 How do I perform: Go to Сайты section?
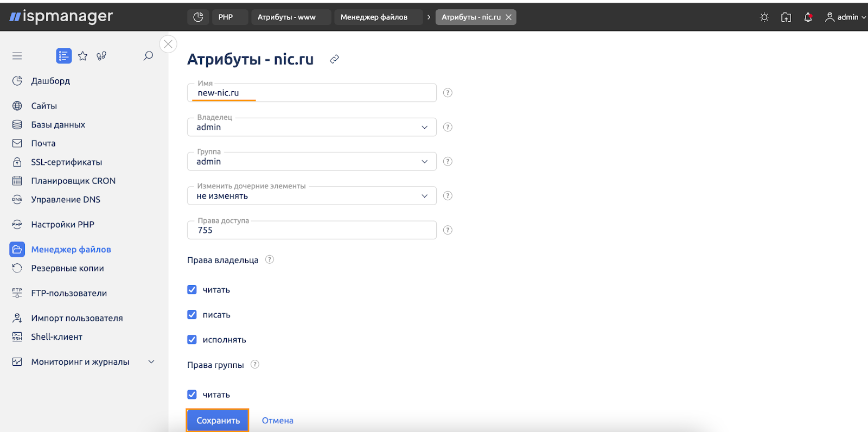click(44, 106)
